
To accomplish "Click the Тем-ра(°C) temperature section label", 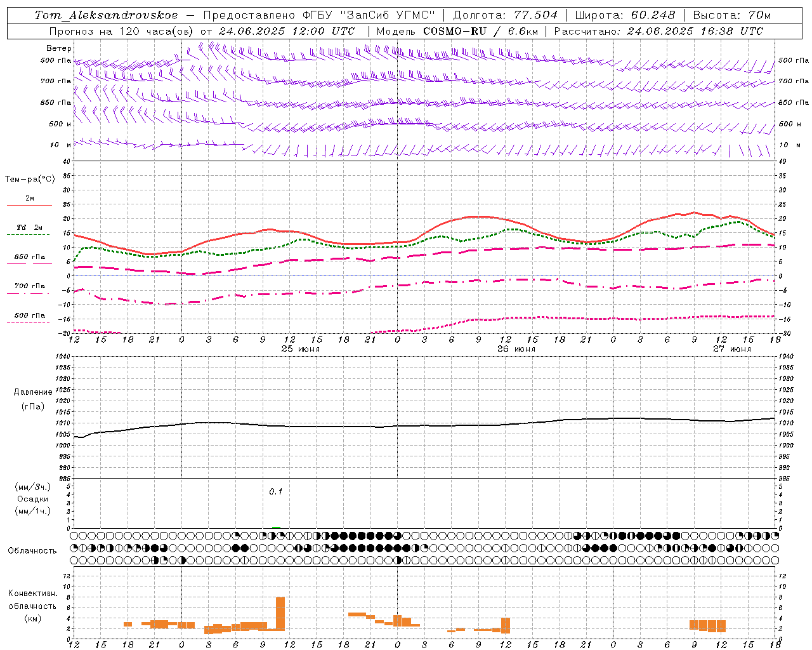I will pyautogui.click(x=30, y=179).
